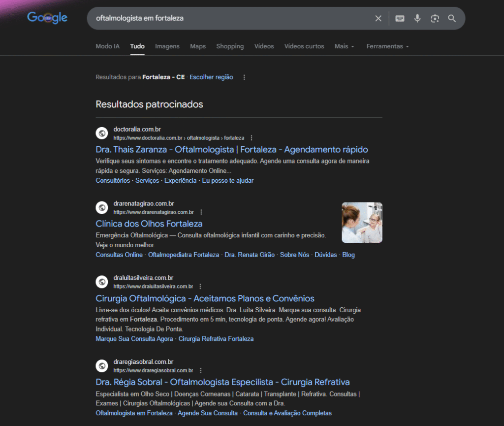Open three-dot menu beside draluitasilveira URL
The image size is (504, 426).
tap(200, 287)
